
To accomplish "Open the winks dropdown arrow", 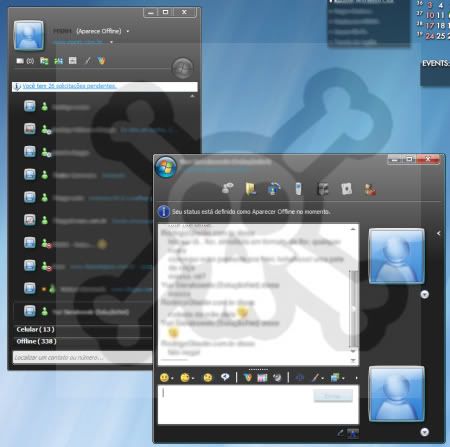I will point(193,378).
